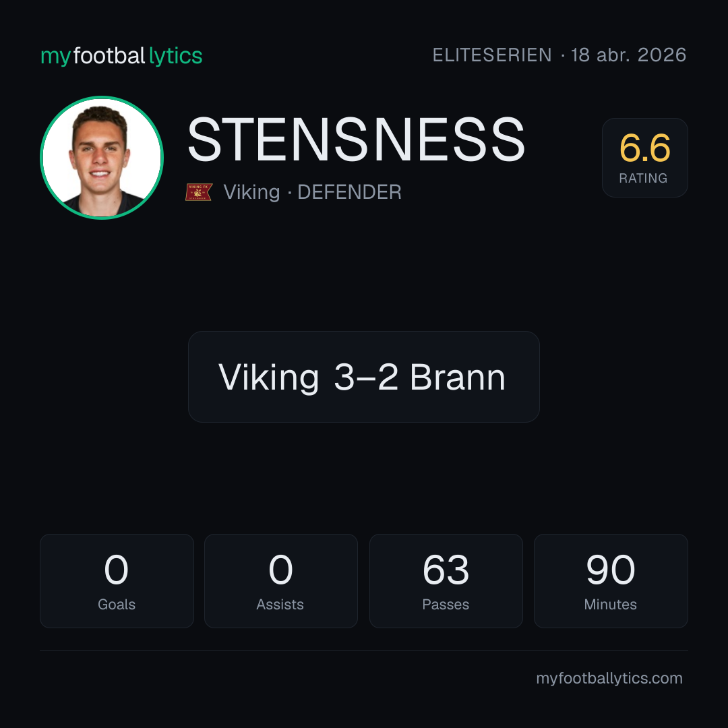Click Brann in the match score
Viewport: 728px width, 728px height.
[457, 377]
